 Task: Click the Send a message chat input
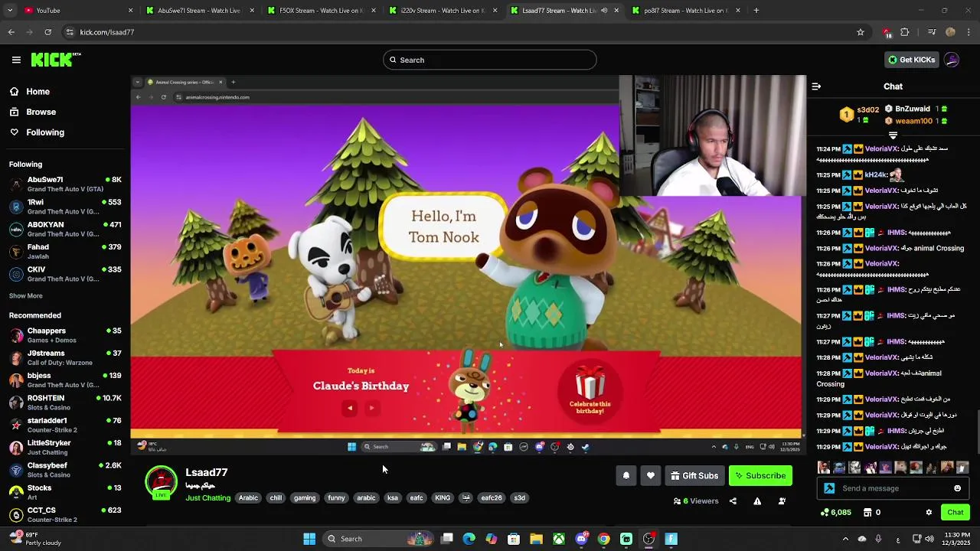pos(892,488)
